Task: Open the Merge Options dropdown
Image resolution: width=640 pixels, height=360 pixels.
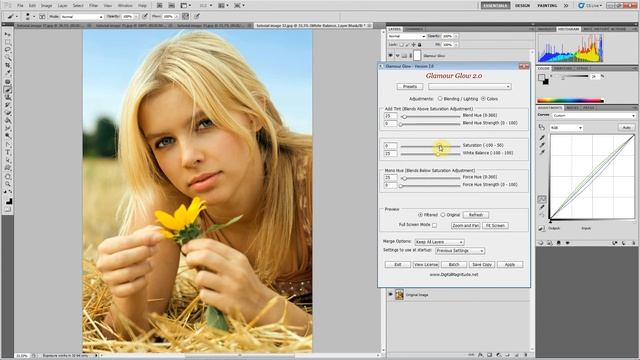Action: point(439,242)
